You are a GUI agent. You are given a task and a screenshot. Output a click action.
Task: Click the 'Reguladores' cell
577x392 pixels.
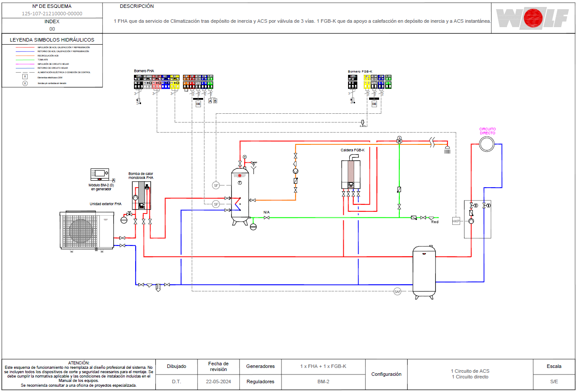click(x=260, y=381)
